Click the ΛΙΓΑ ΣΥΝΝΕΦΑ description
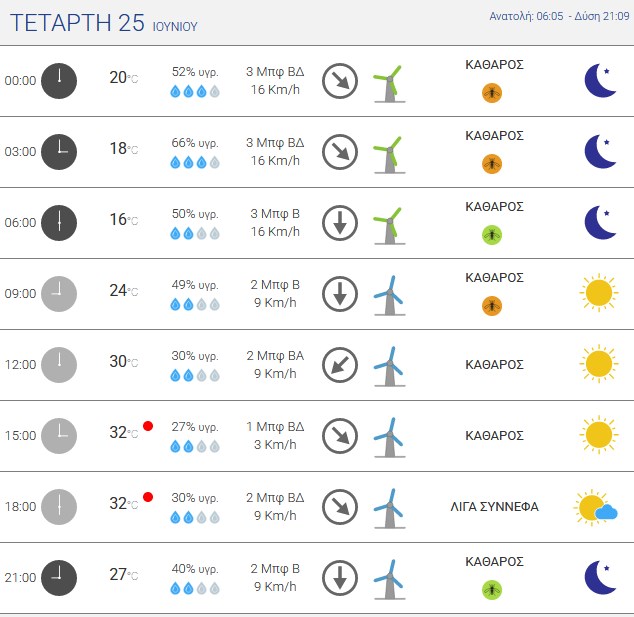Screen dimensions: 634x617 494,507
